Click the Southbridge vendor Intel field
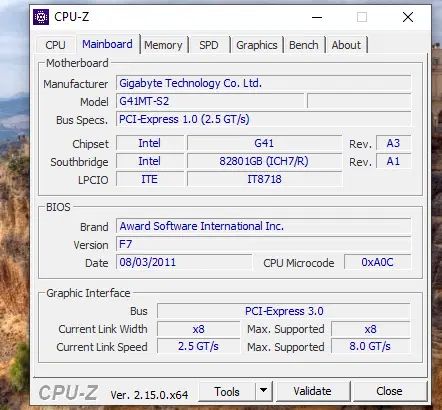Screen dimensions: 442x410 point(150,161)
